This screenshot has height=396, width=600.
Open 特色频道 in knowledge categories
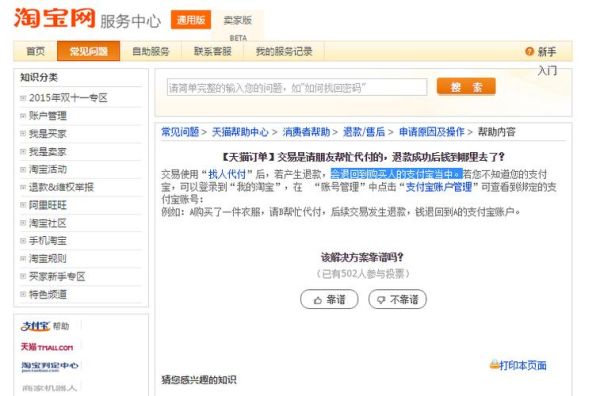click(48, 294)
